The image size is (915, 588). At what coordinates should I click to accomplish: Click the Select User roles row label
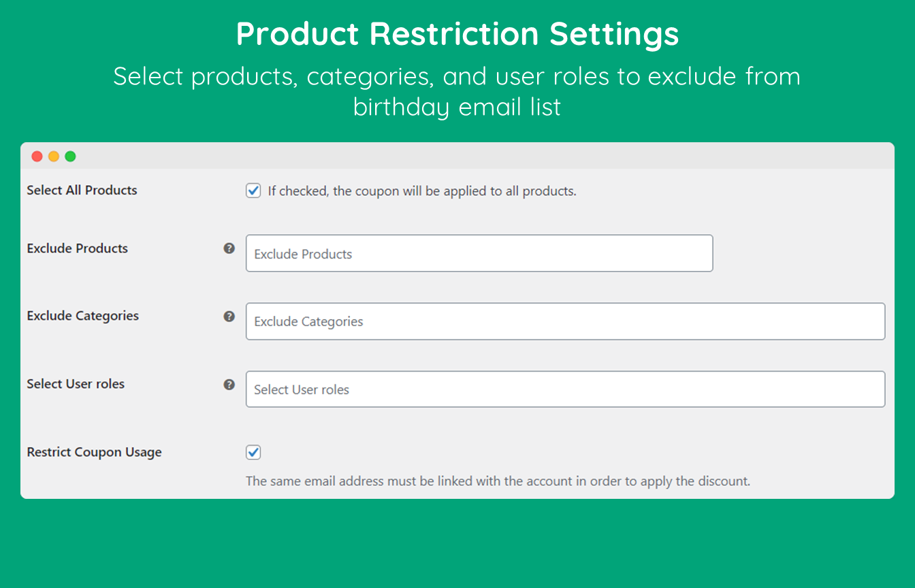coord(76,384)
